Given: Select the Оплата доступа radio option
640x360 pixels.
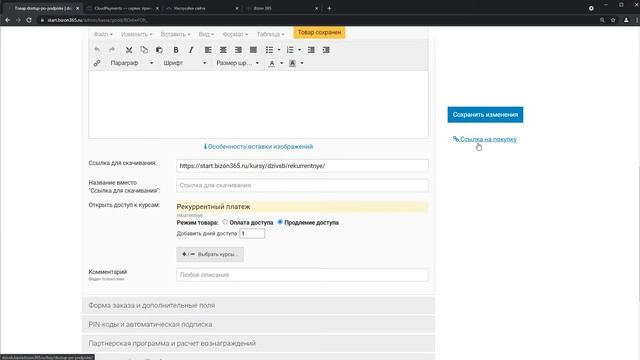Looking at the screenshot, I should pos(225,222).
